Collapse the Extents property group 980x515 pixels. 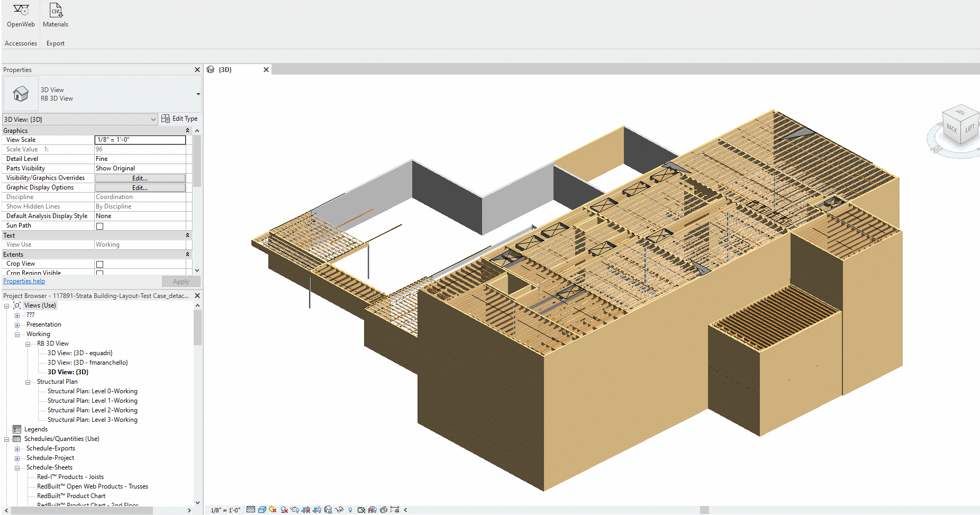click(x=187, y=255)
